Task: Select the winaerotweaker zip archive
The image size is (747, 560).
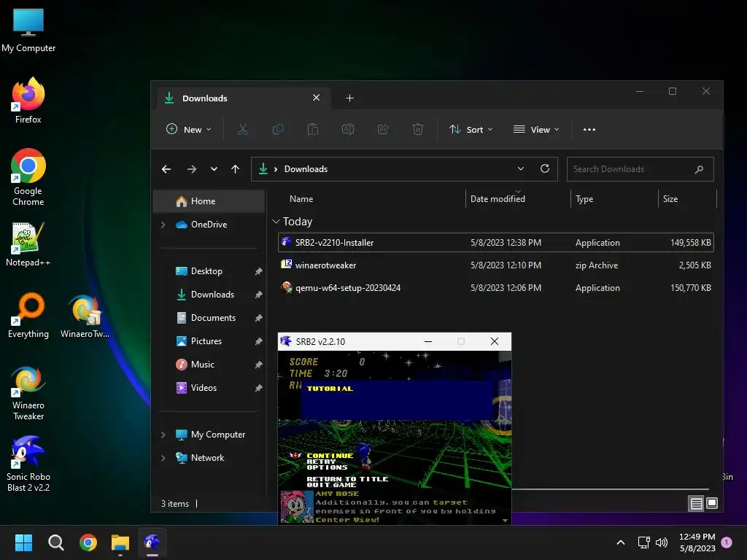Action: click(495, 265)
